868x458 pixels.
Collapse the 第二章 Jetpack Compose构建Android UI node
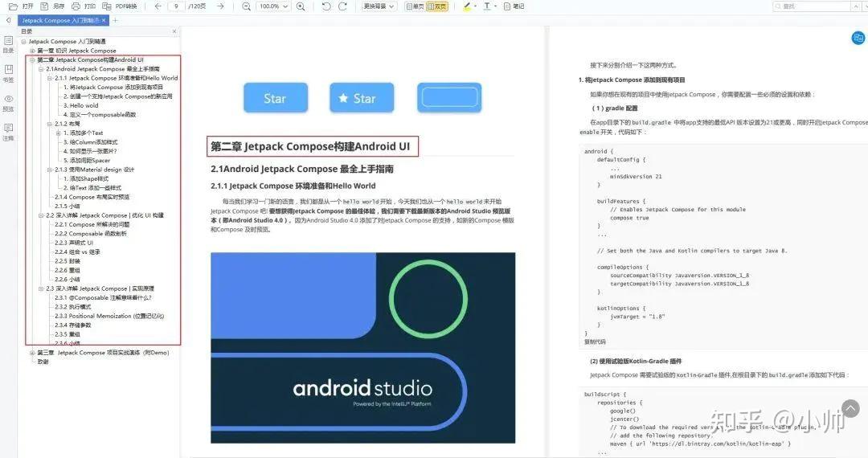(32, 59)
